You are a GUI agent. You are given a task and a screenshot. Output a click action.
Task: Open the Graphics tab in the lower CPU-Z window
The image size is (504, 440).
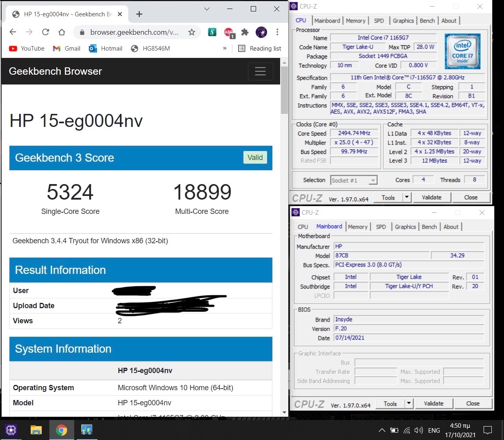[405, 227]
